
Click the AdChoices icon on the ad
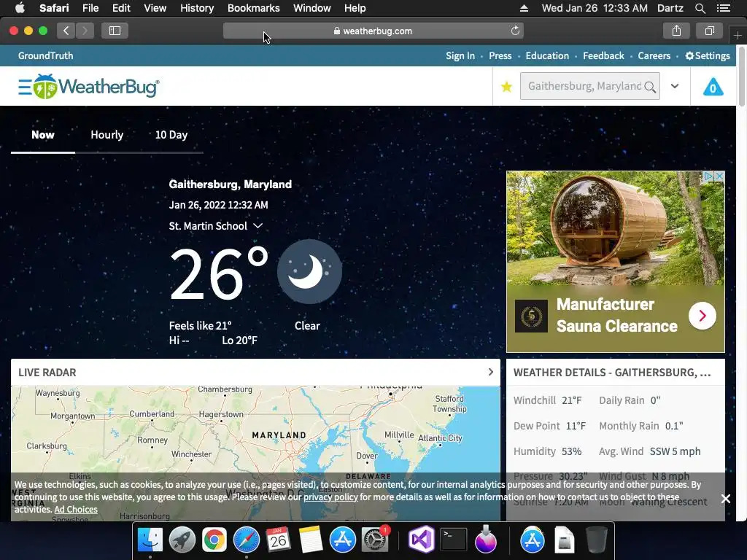(x=709, y=176)
